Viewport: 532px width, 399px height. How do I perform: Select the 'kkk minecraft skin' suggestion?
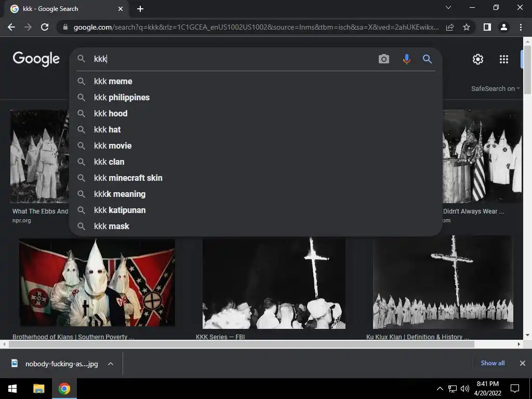coord(256,178)
